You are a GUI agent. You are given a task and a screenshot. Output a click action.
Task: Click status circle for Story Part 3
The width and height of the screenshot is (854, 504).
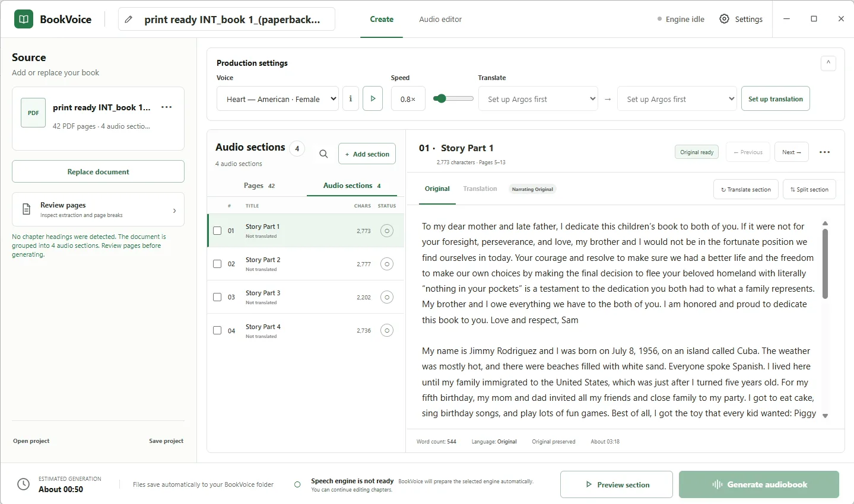[387, 297]
